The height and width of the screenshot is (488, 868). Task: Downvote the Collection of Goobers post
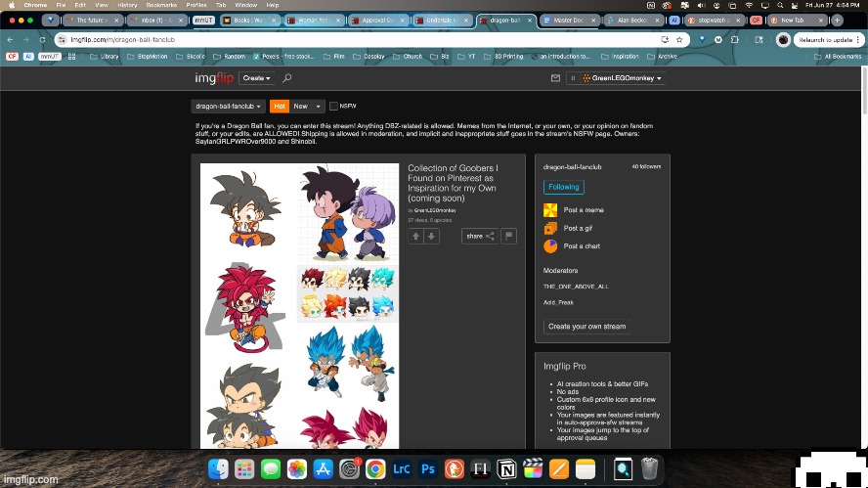tap(431, 236)
